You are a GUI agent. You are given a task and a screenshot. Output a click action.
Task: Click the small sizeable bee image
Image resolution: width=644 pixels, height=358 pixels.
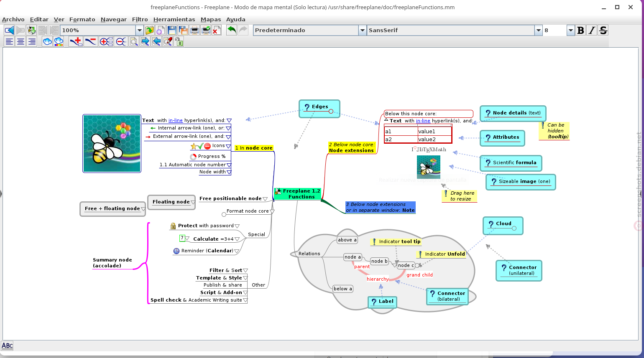point(428,167)
